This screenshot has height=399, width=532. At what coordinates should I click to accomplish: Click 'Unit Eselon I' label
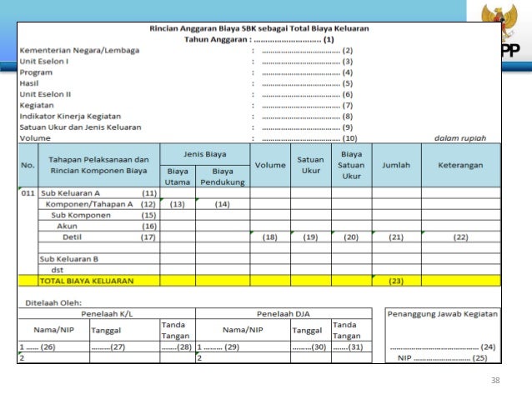coord(44,62)
